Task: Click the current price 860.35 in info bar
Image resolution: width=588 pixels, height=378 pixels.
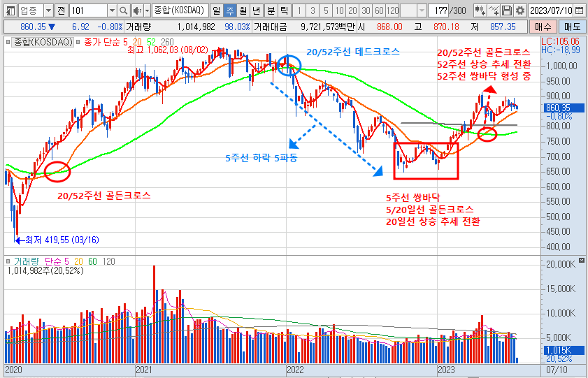Action: [x=33, y=27]
